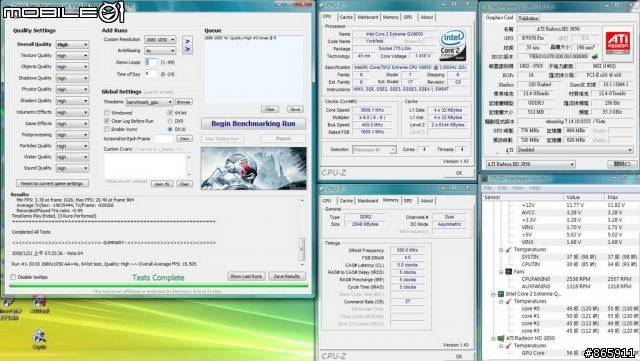Click the Intel Core 2 logo in CPU-Z

(452, 45)
